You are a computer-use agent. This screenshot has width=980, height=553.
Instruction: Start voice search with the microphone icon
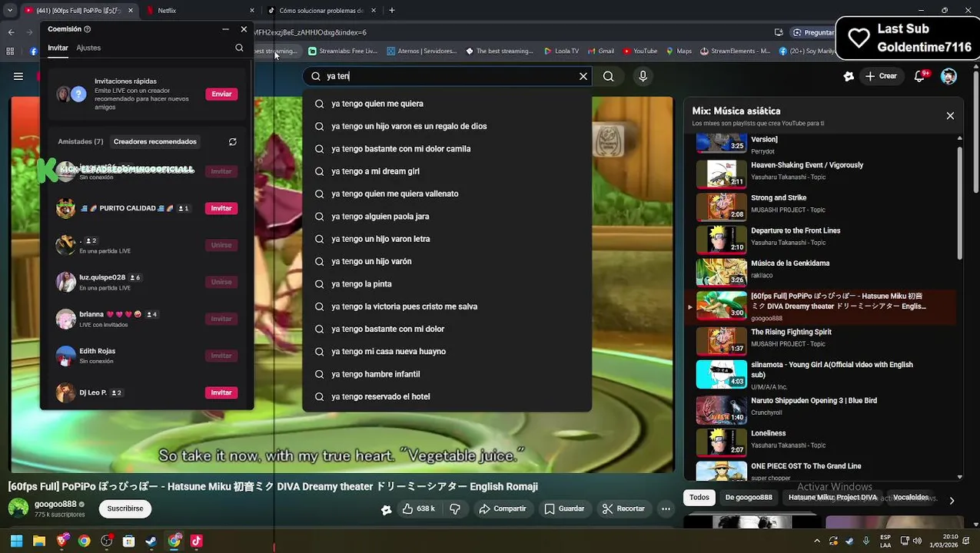coord(643,76)
